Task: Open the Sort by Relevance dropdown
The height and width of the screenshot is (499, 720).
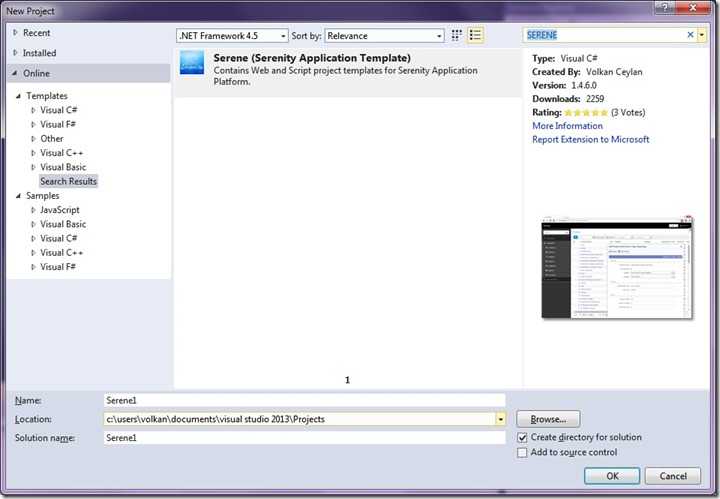Action: (384, 36)
